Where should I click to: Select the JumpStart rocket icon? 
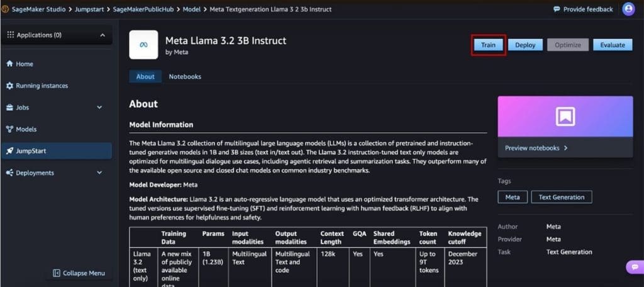(9, 151)
